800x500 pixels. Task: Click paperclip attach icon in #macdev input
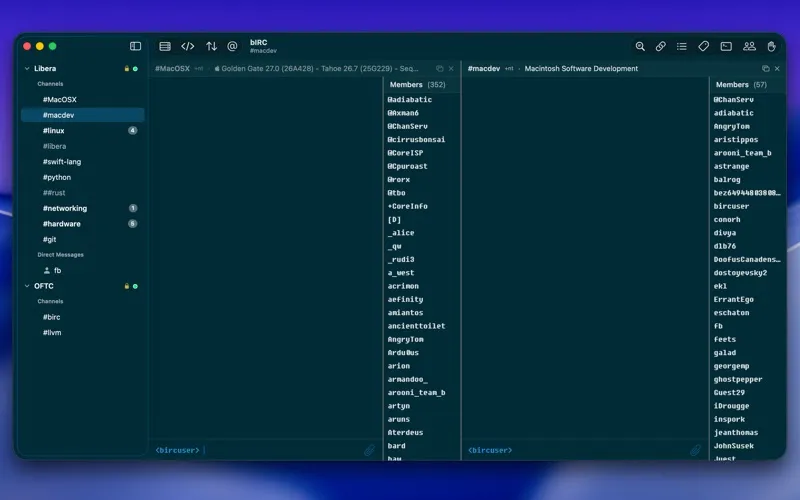tap(695, 450)
